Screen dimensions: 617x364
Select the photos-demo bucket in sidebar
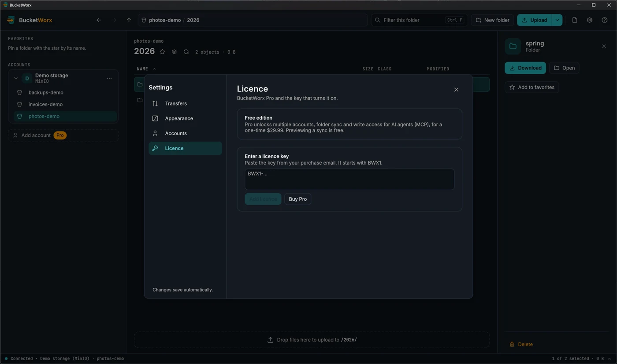tap(65, 116)
